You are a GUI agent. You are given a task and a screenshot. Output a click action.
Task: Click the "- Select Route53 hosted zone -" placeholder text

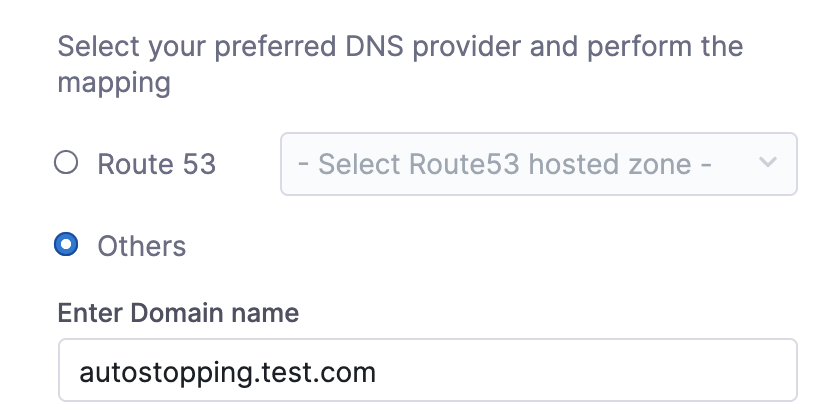(x=505, y=164)
